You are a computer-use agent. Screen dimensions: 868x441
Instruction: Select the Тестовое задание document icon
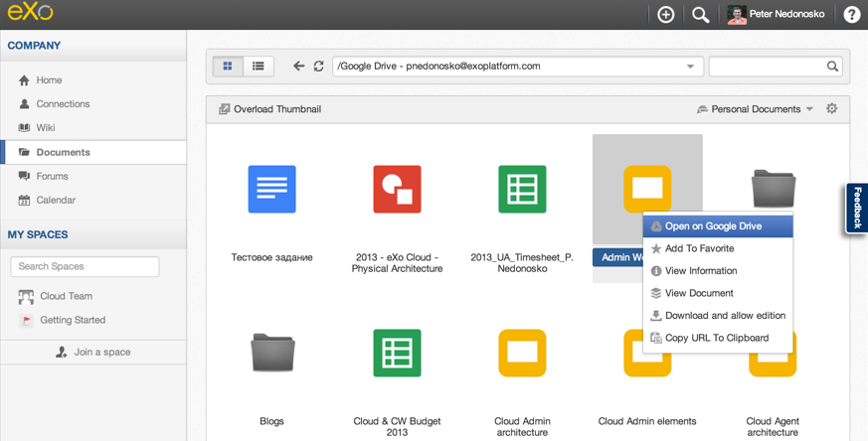tap(271, 189)
